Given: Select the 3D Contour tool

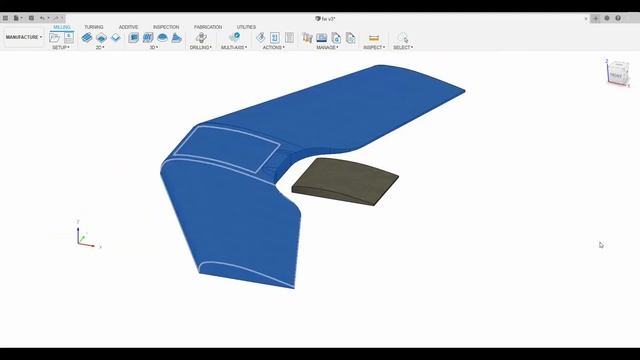Looking at the screenshot, I should tap(176, 38).
